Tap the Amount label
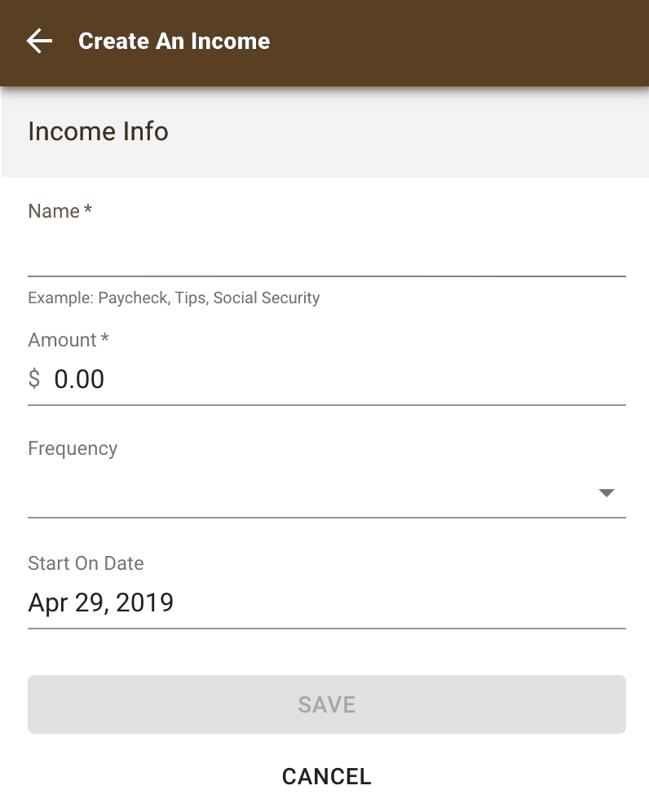The height and width of the screenshot is (812, 649). [x=62, y=340]
